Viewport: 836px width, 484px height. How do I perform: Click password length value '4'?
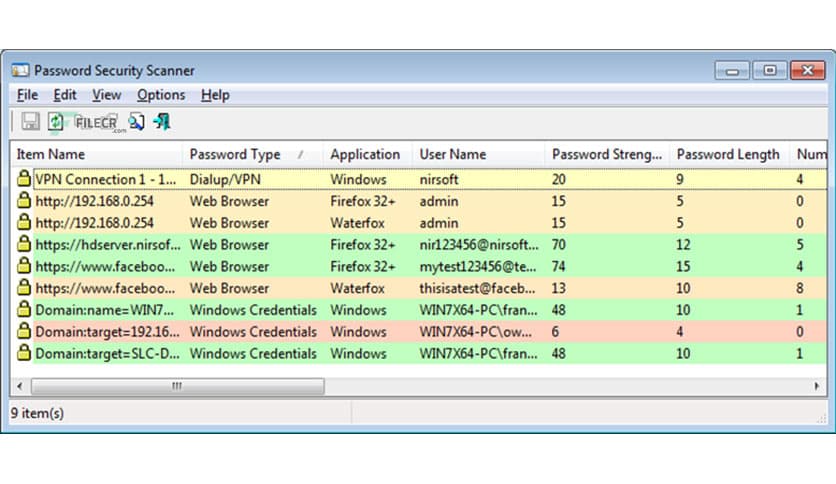coord(680,332)
